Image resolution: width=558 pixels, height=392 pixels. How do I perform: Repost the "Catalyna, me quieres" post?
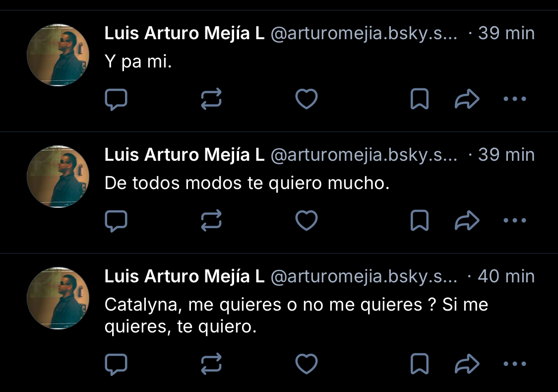[x=211, y=365]
